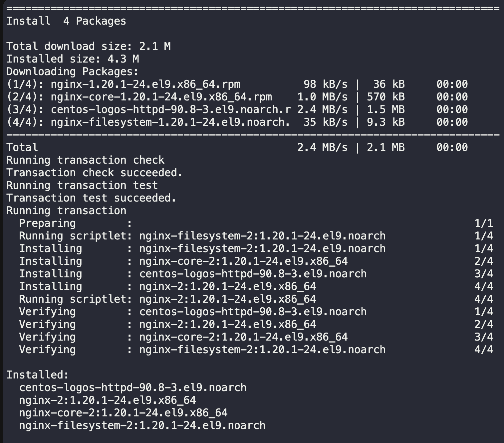
Task: Click "Running scriptlet" label for nginx-filesystem
Action: pyautogui.click(x=73, y=236)
